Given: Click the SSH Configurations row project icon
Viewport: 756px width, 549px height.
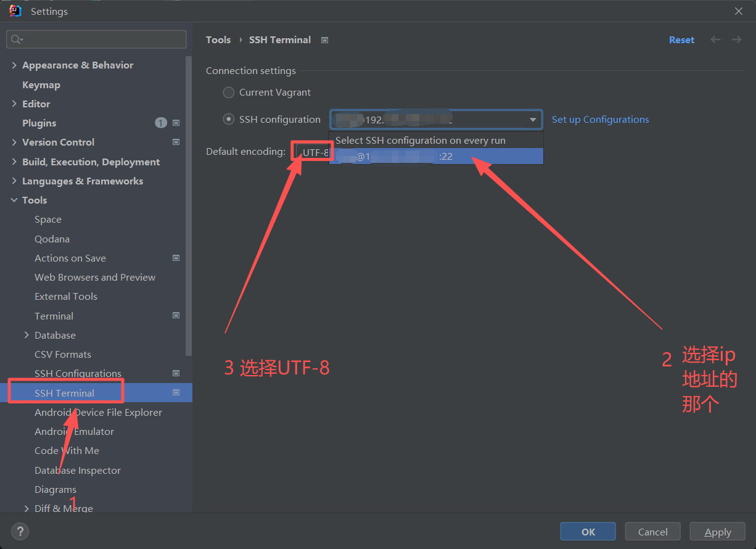Looking at the screenshot, I should pyautogui.click(x=176, y=373).
